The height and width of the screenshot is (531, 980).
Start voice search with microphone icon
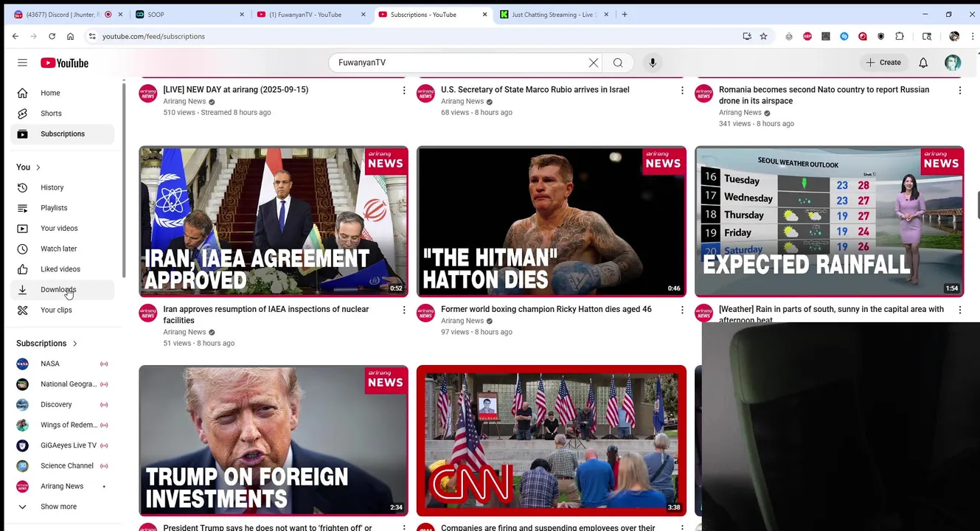tap(653, 63)
